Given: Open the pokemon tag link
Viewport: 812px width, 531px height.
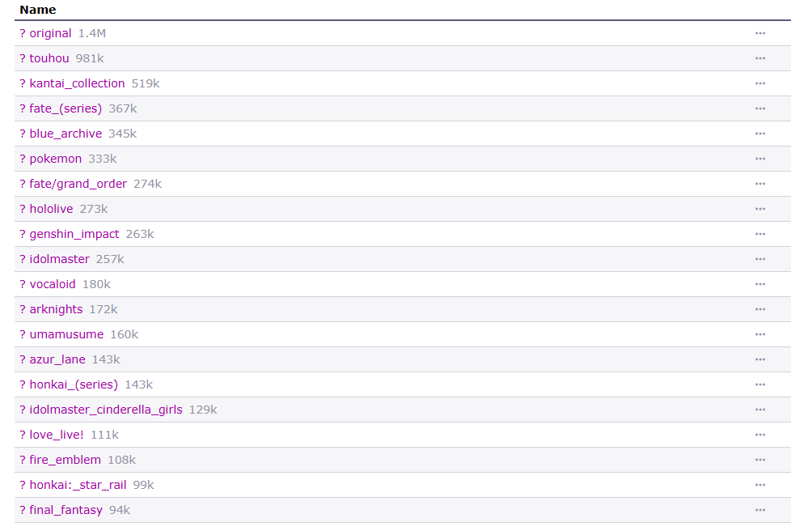Looking at the screenshot, I should tap(56, 159).
